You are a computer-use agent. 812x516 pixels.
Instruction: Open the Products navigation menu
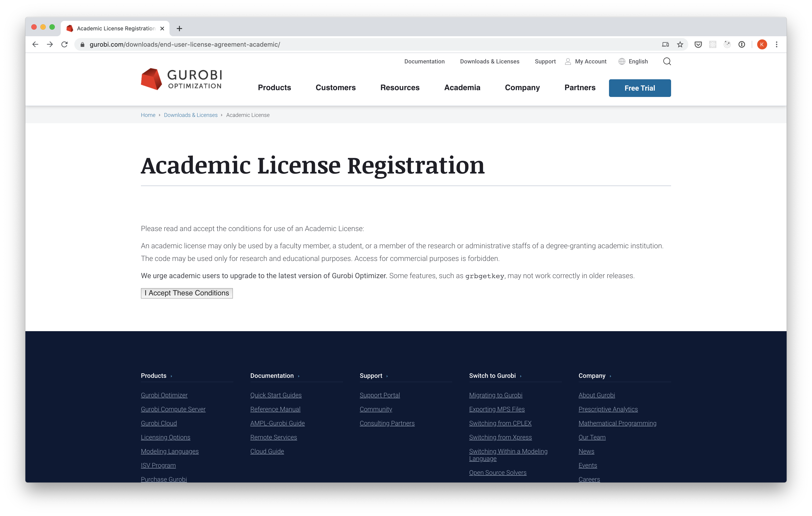pos(274,88)
